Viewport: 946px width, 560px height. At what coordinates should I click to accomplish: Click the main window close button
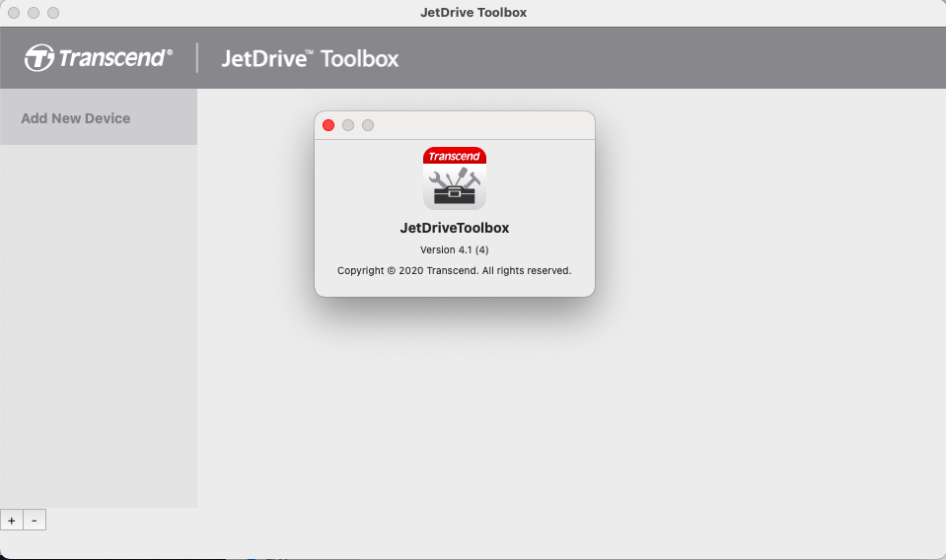pos(14,13)
